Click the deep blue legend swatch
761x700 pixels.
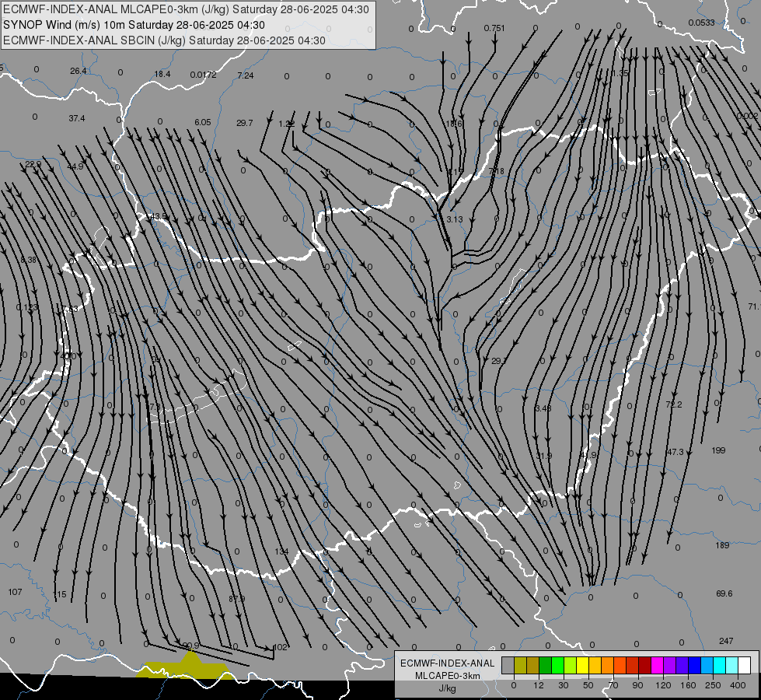coord(694,666)
